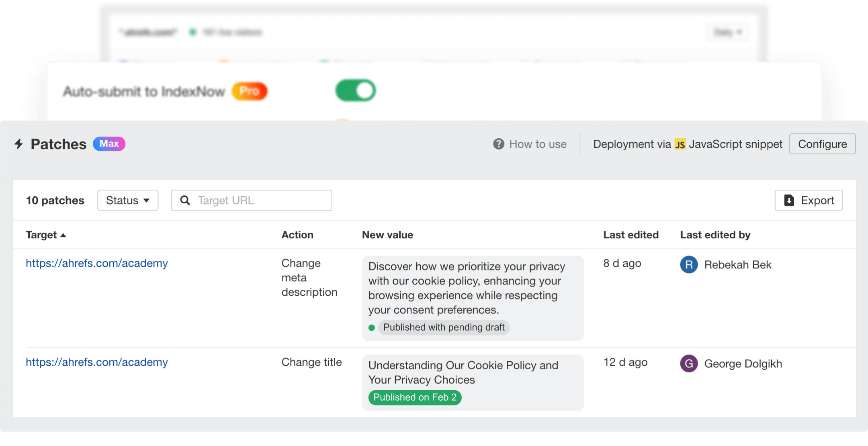Select the Action column header
The image size is (868, 446).
(x=297, y=235)
